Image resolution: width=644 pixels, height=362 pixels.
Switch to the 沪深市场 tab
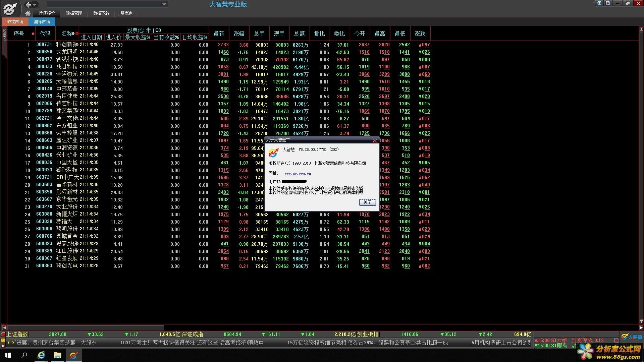15,22
